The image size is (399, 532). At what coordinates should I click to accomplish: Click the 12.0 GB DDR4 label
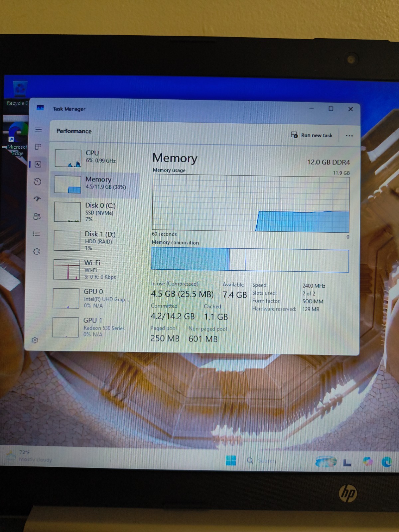pyautogui.click(x=328, y=162)
